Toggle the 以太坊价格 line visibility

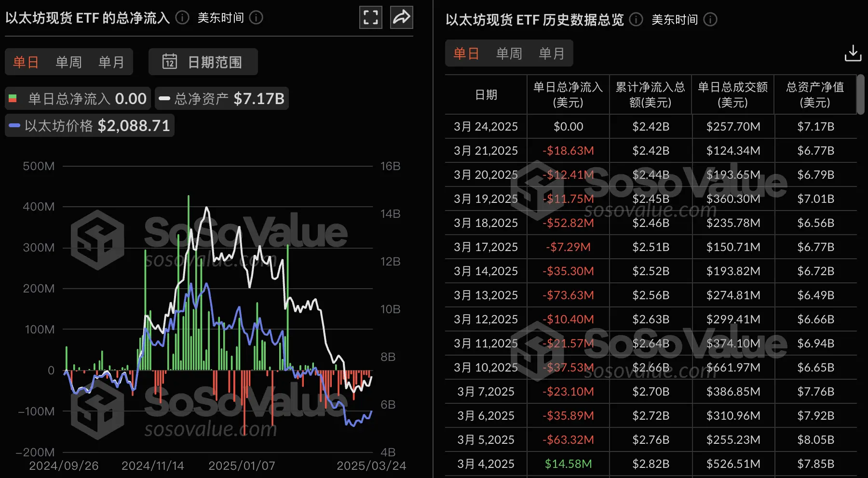(x=89, y=125)
